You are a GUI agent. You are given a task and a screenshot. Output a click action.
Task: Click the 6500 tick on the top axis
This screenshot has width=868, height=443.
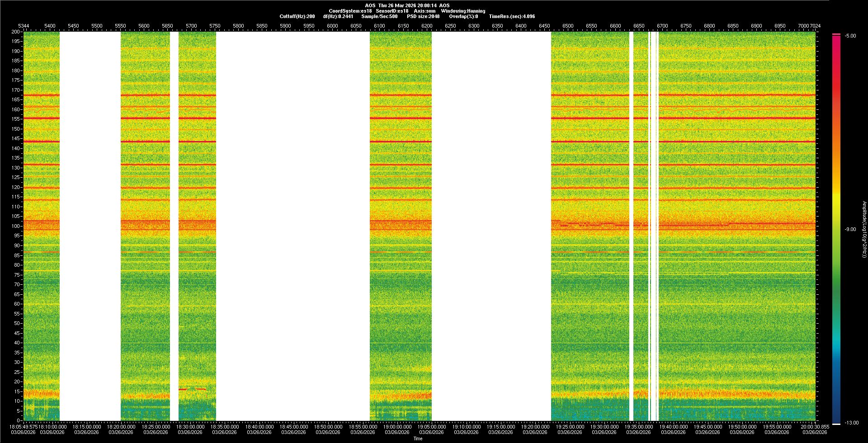568,26
